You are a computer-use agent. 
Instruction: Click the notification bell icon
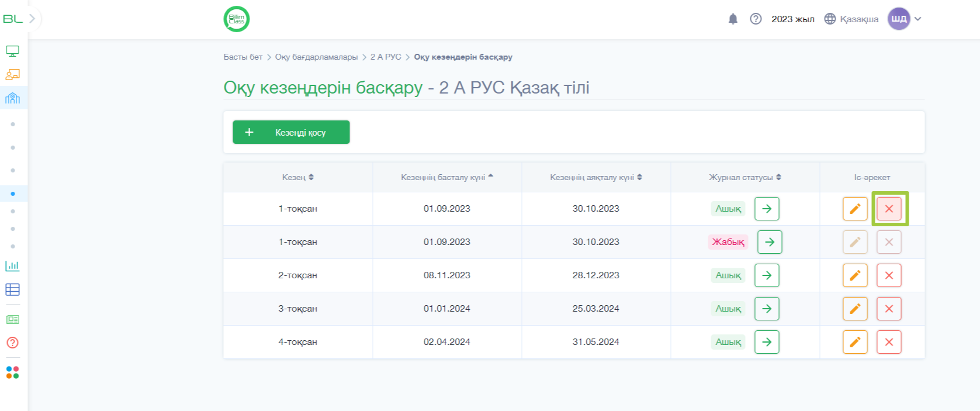point(733,19)
